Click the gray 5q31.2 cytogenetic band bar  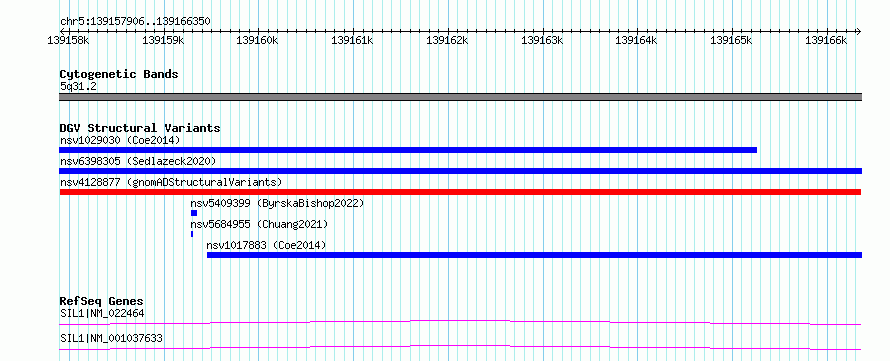pos(460,97)
